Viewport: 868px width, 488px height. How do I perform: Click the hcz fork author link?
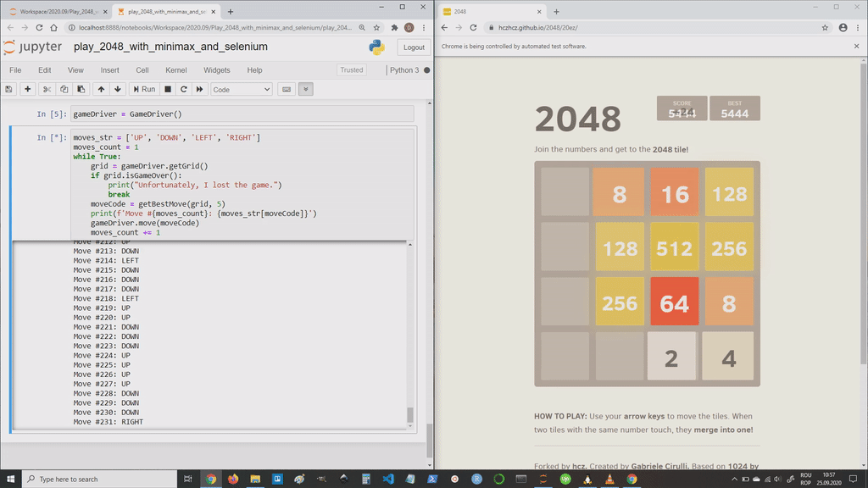[579, 466]
